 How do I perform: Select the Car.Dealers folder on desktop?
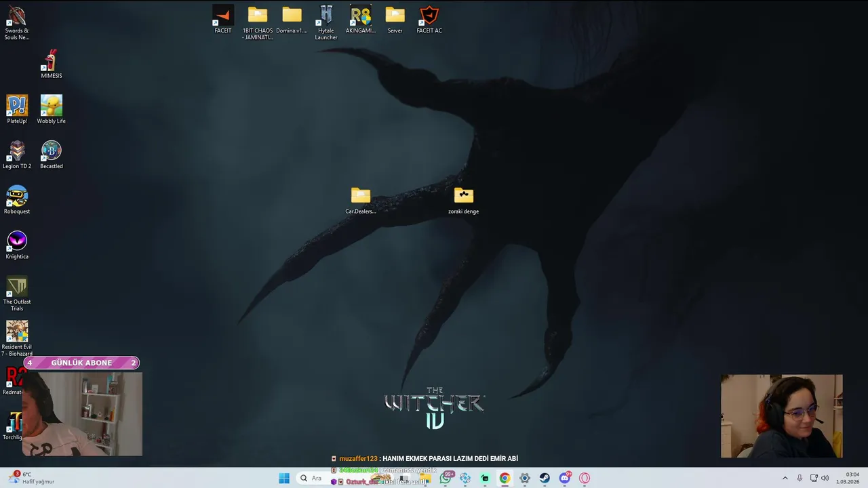pyautogui.click(x=361, y=201)
